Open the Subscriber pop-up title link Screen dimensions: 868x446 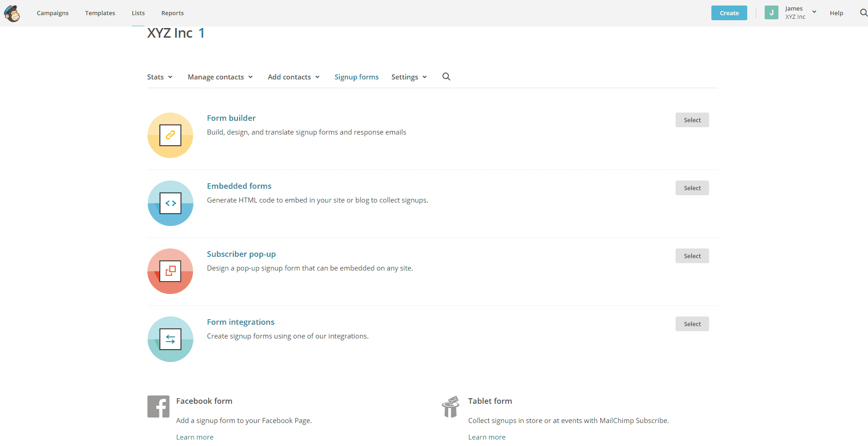[x=241, y=254]
